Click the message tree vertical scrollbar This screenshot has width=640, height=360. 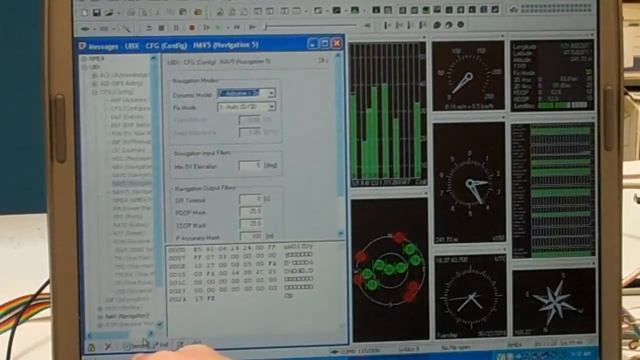pos(158,192)
